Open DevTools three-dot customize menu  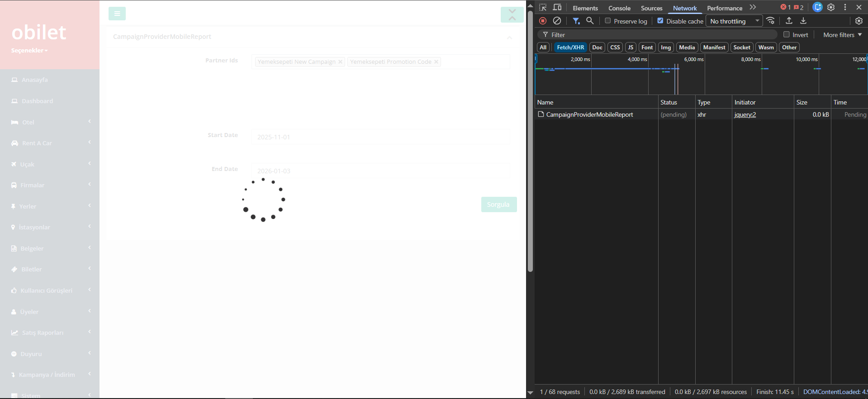tap(845, 7)
